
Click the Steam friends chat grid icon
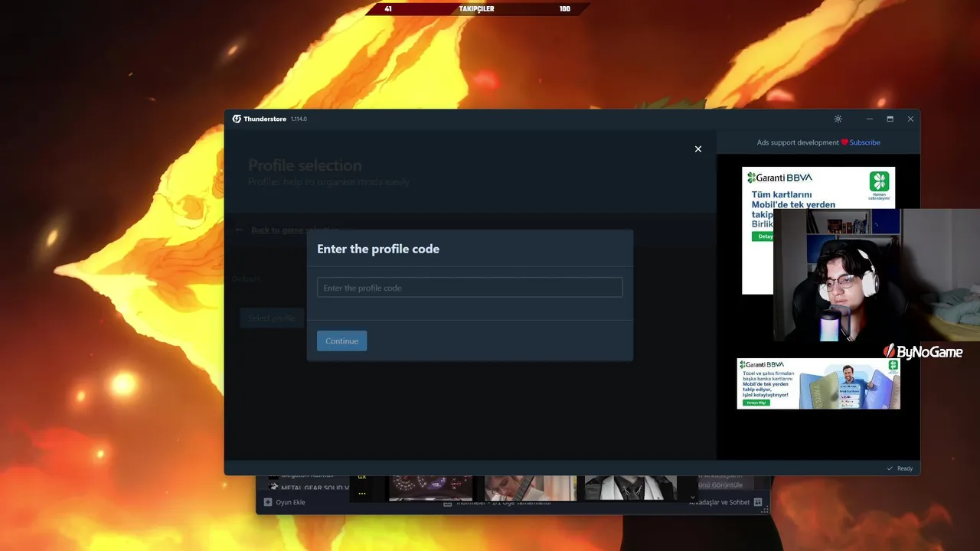coord(758,502)
